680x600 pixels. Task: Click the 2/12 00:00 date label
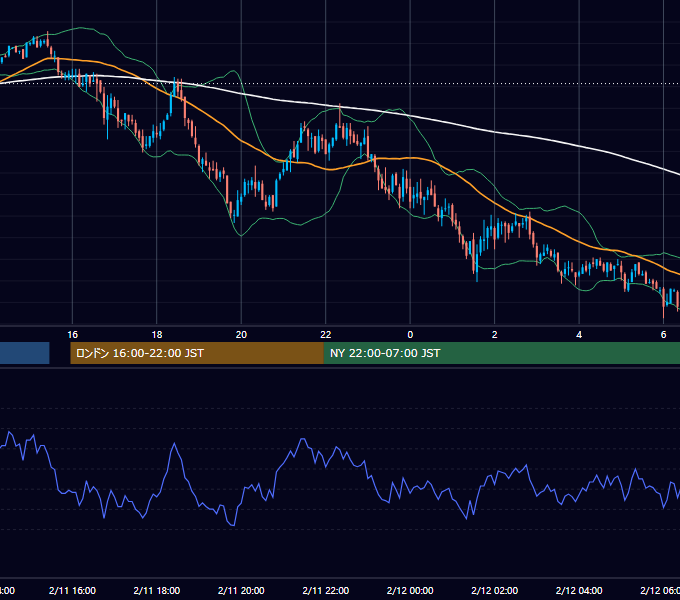click(410, 590)
